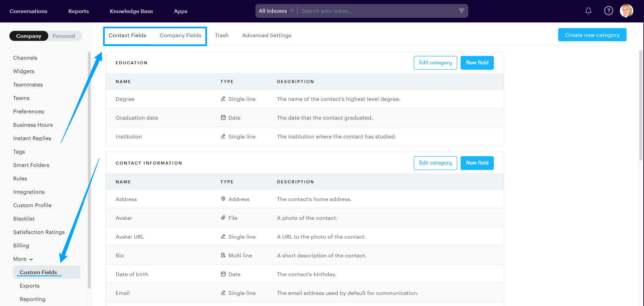Open Knowledge Base from top navigation
This screenshot has width=644, height=306.
point(131,11)
